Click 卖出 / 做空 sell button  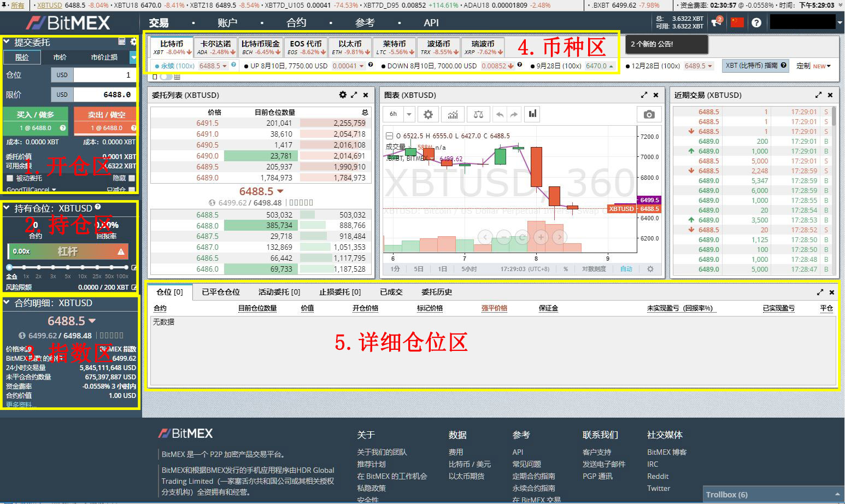click(x=106, y=120)
